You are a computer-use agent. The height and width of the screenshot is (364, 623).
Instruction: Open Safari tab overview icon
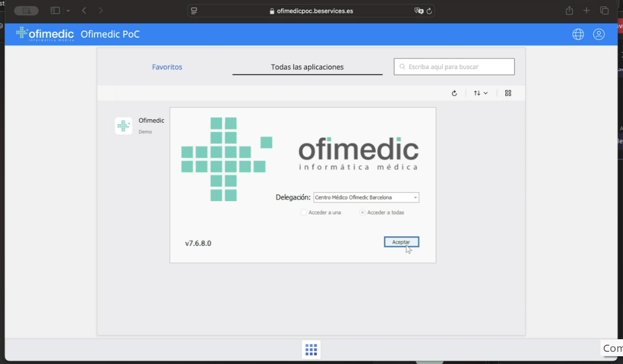click(x=604, y=11)
